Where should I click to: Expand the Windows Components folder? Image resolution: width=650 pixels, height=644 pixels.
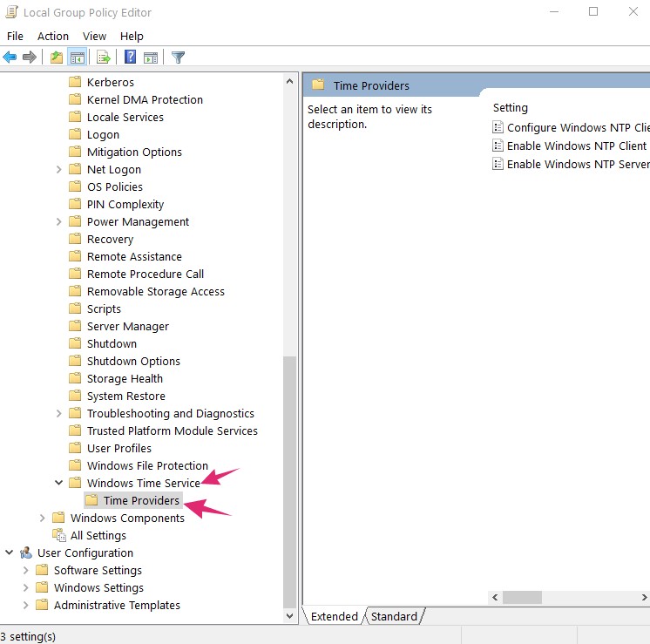42,518
